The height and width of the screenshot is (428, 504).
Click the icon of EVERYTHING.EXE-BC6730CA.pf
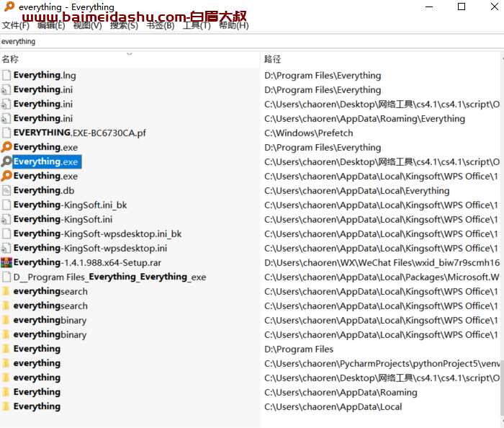[x=6, y=133]
